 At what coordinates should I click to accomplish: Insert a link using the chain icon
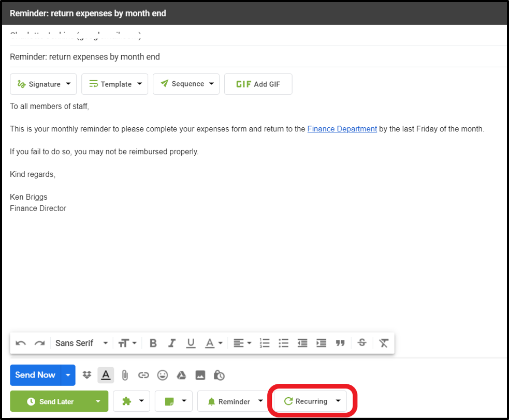143,375
